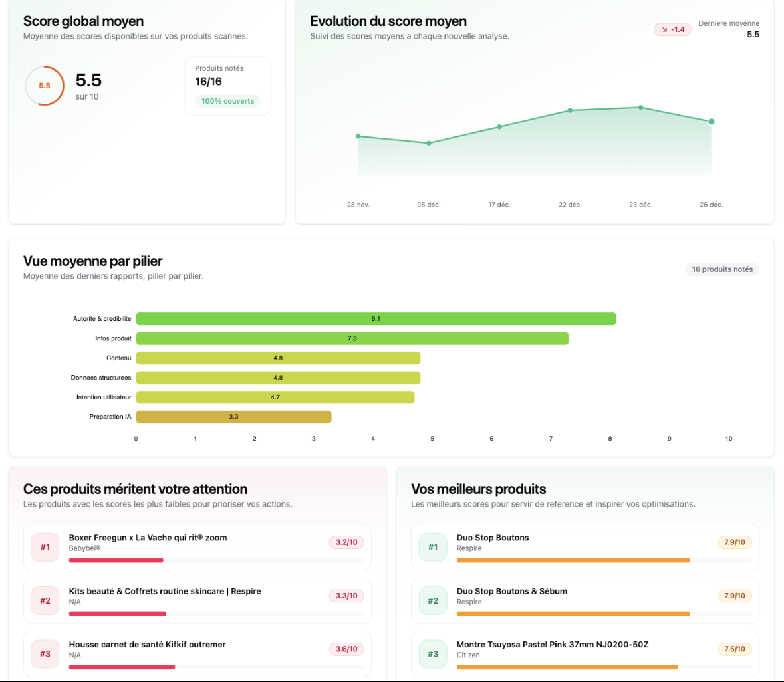
Task: Open the Ces produits méritent votre attention section
Action: tap(135, 489)
